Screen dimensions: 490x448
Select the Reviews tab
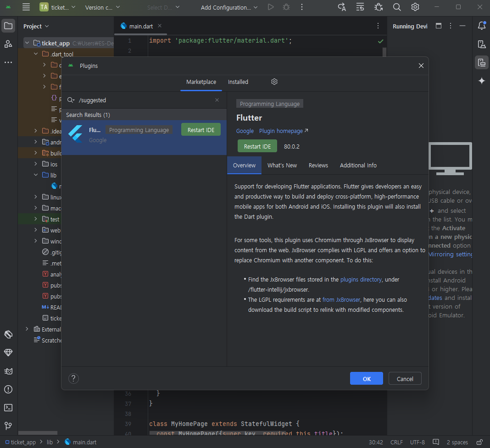pyautogui.click(x=318, y=165)
